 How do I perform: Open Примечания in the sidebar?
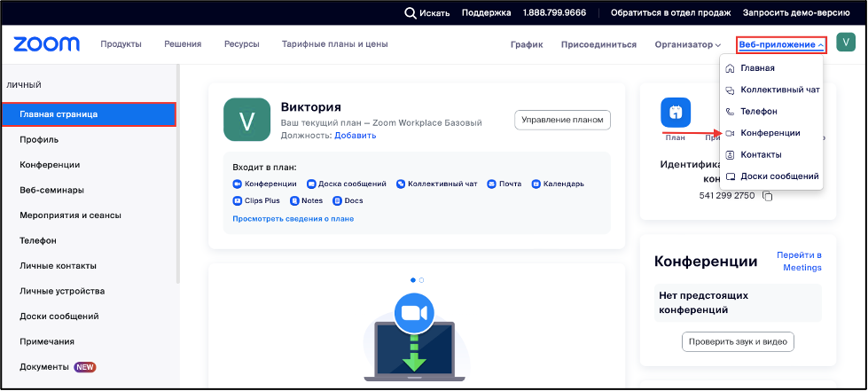pos(47,341)
